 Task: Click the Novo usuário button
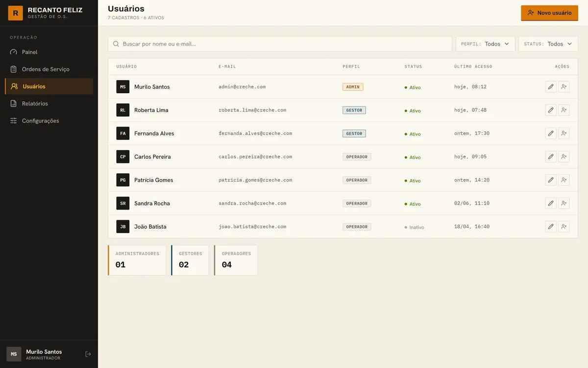click(x=549, y=13)
